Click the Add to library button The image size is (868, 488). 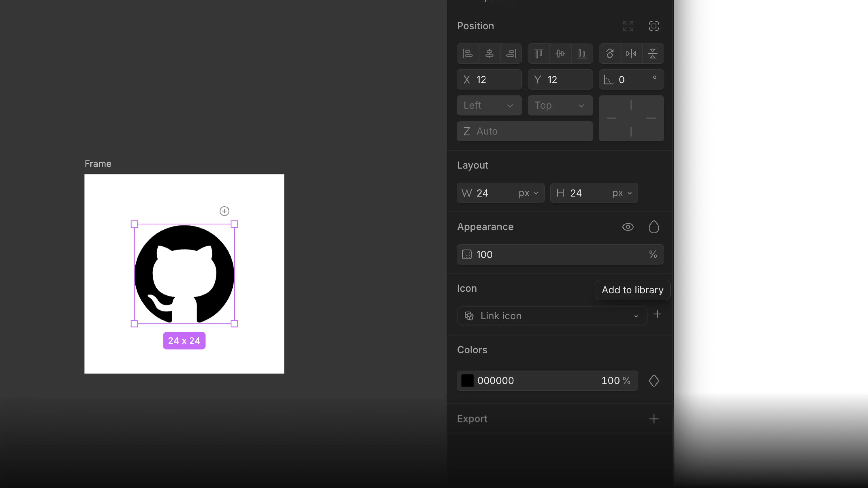tap(632, 290)
